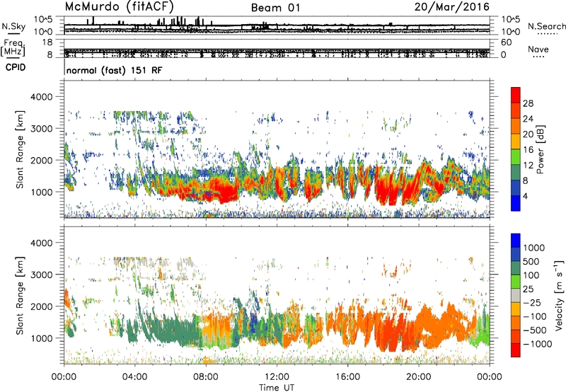Click the right '10^0' noise axis tick
566x392 pixels.
(510, 32)
